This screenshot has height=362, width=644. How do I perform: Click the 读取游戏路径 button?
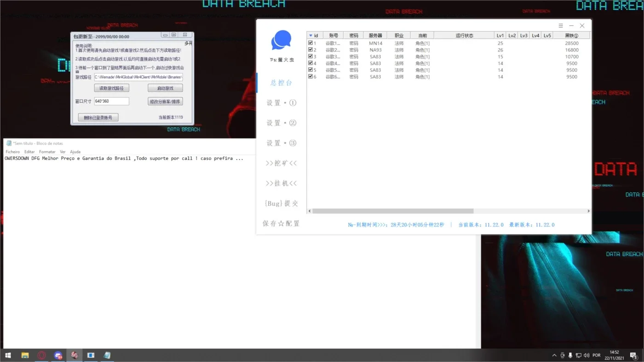112,88
